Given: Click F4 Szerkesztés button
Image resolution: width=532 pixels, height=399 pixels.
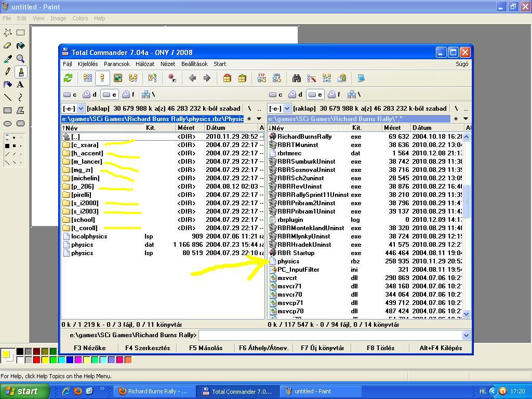Looking at the screenshot, I should coord(148,348).
